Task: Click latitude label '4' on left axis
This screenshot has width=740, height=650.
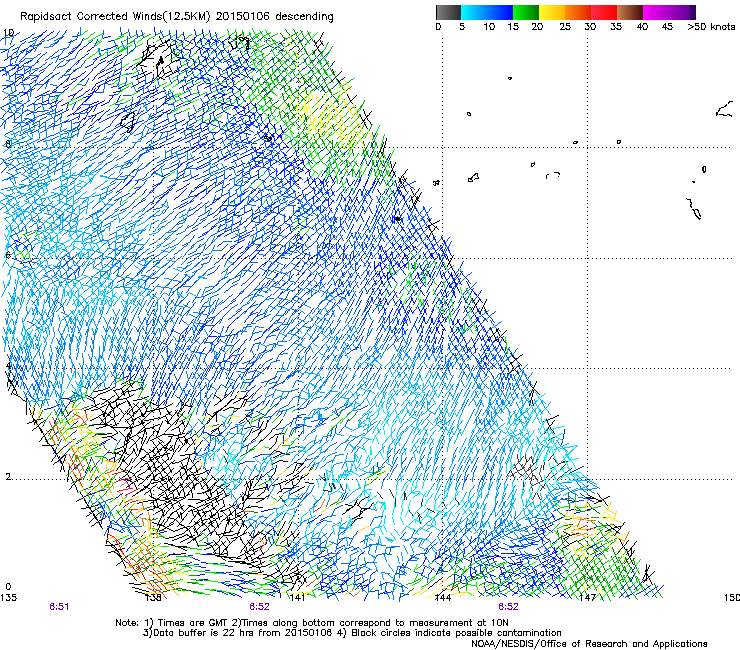Action: tap(8, 366)
